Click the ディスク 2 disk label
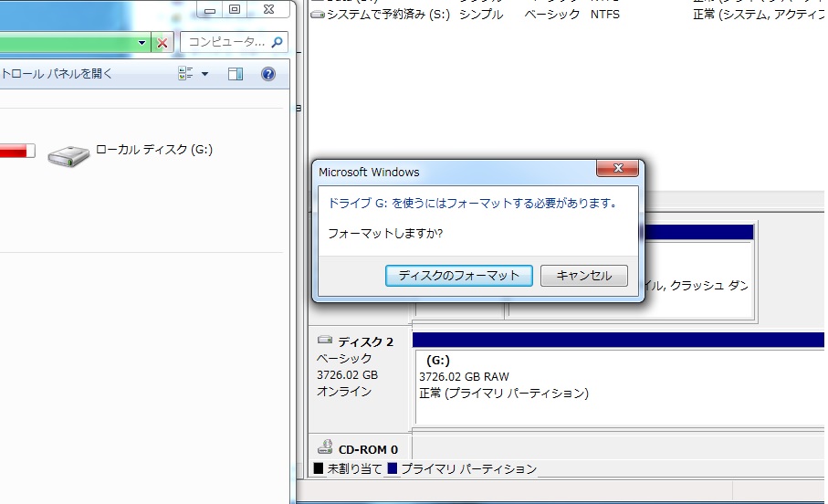Viewport: 828px width, 504px height. coord(365,341)
